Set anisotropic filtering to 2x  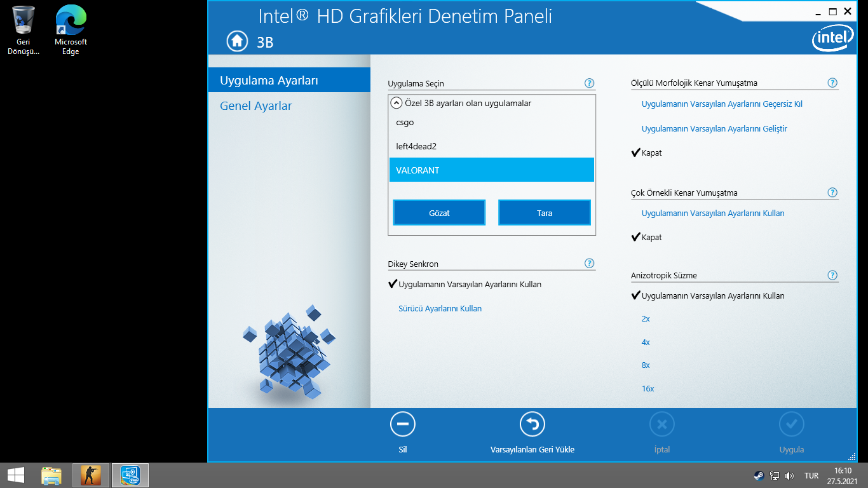coord(646,318)
